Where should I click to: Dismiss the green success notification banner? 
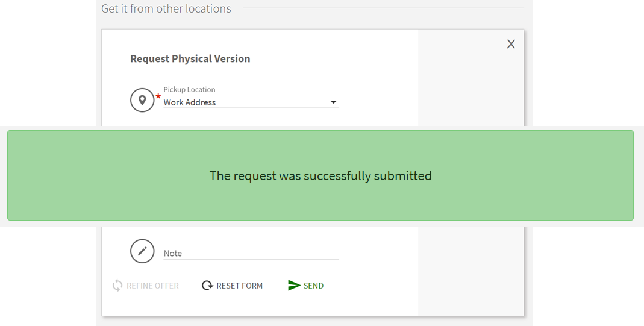tap(542, 175)
